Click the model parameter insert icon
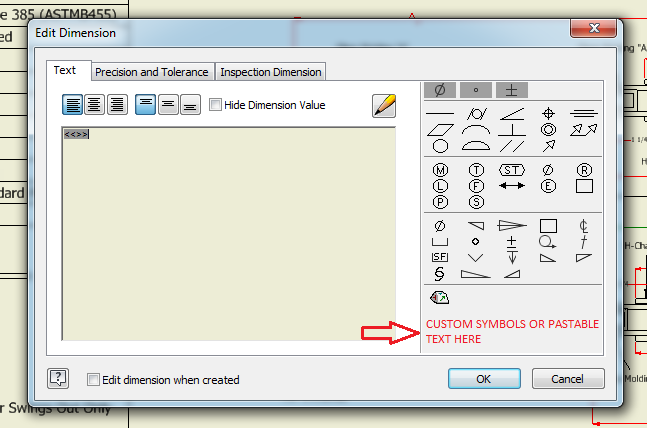The width and height of the screenshot is (647, 428). pos(439,297)
